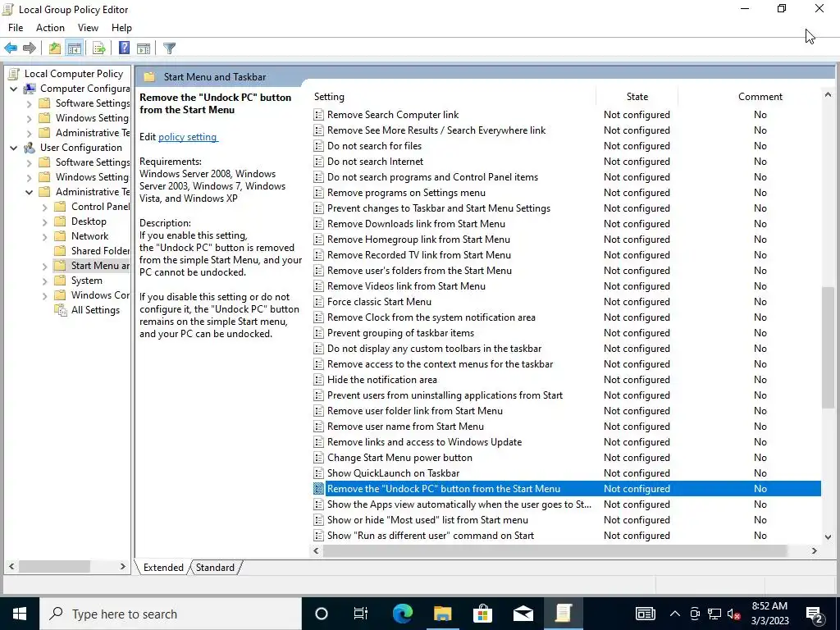Viewport: 840px width, 630px height.
Task: Click the policy icon beside Force classic Start Menu
Action: (x=318, y=302)
